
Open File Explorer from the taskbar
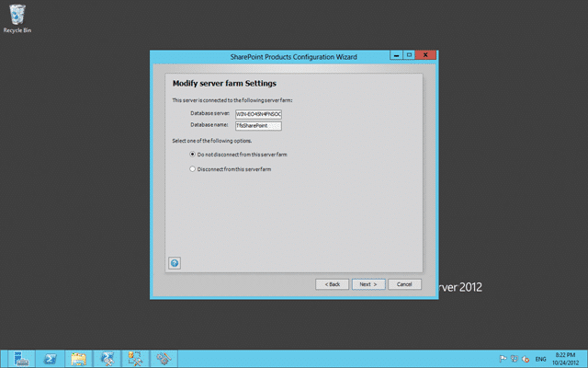pos(78,359)
